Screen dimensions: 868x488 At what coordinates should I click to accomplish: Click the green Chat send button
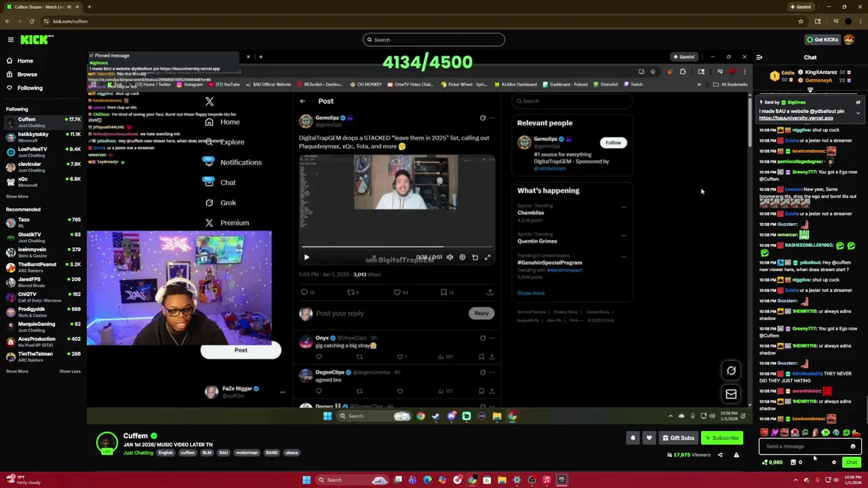click(x=851, y=463)
